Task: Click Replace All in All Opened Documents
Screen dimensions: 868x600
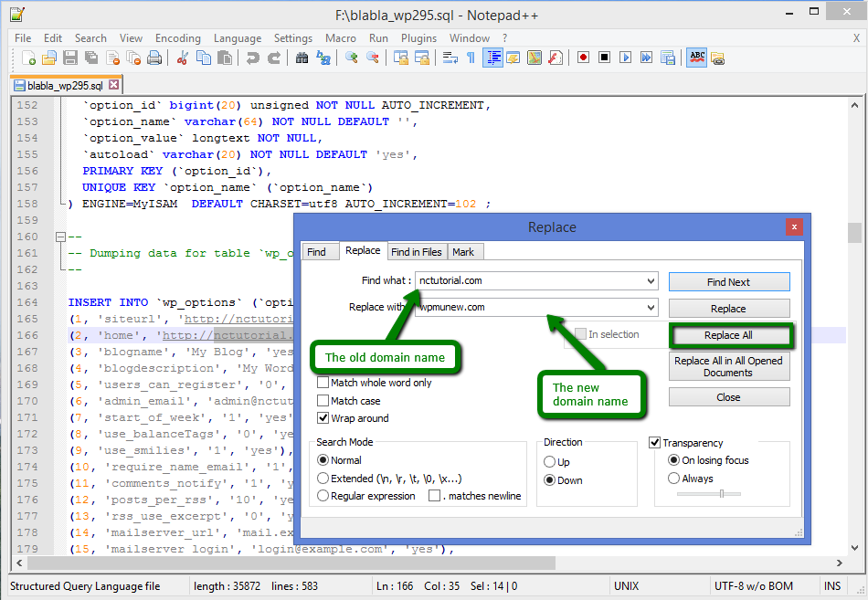Action: click(729, 366)
